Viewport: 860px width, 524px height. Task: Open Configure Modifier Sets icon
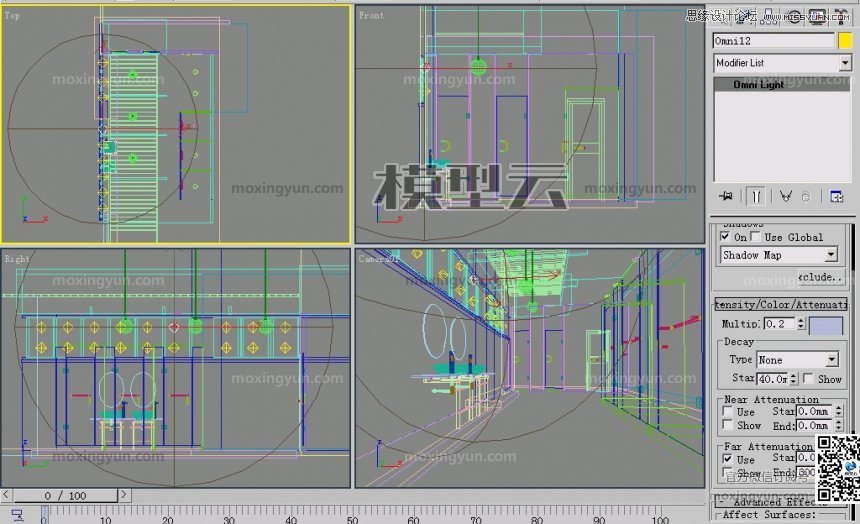click(x=836, y=196)
